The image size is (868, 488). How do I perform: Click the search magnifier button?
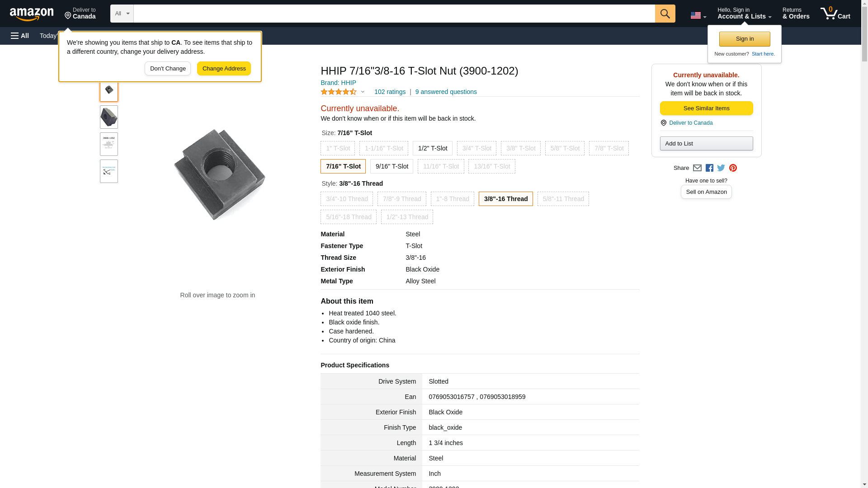point(665,14)
